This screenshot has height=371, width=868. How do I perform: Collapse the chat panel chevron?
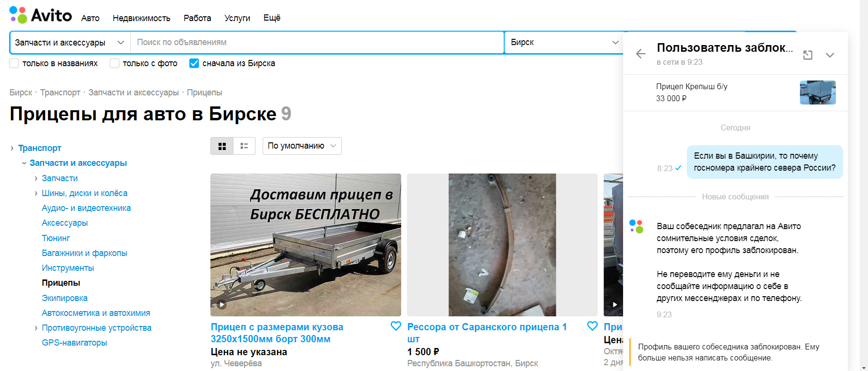(830, 55)
